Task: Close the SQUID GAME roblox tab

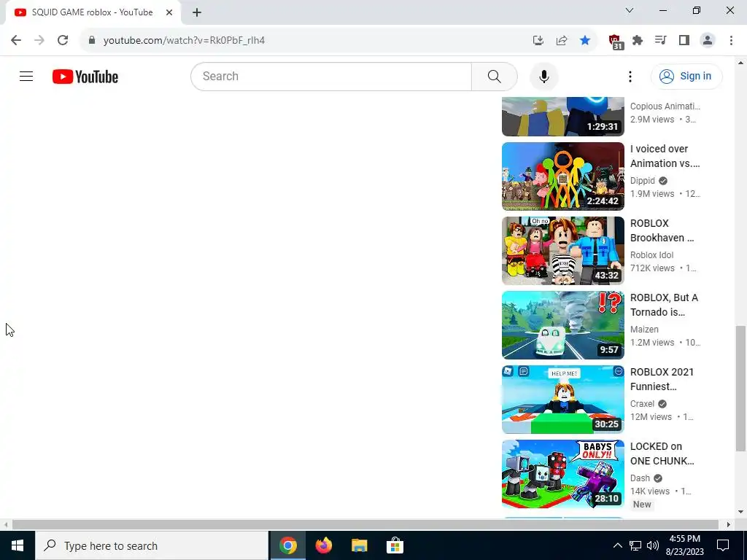Action: pos(169,12)
